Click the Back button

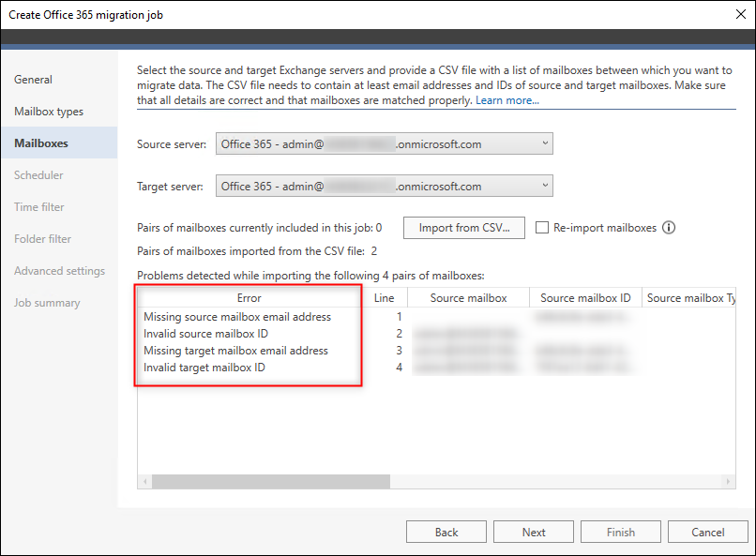click(446, 532)
